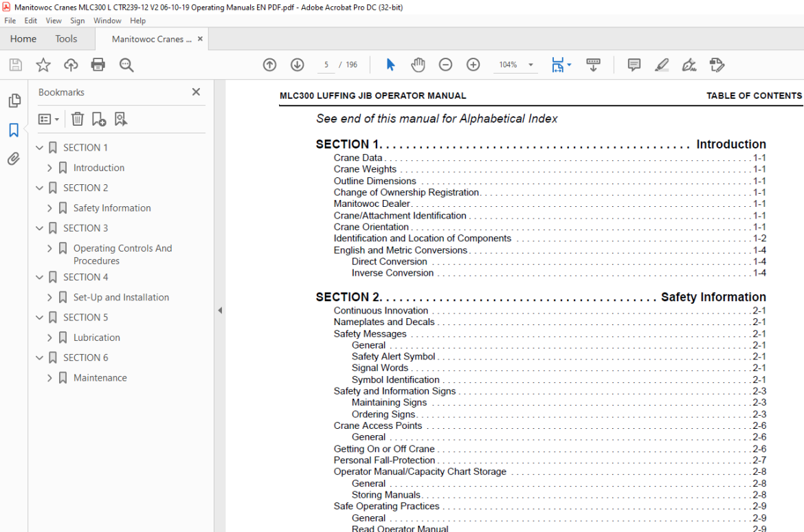Open the zoom level dropdown

point(531,65)
